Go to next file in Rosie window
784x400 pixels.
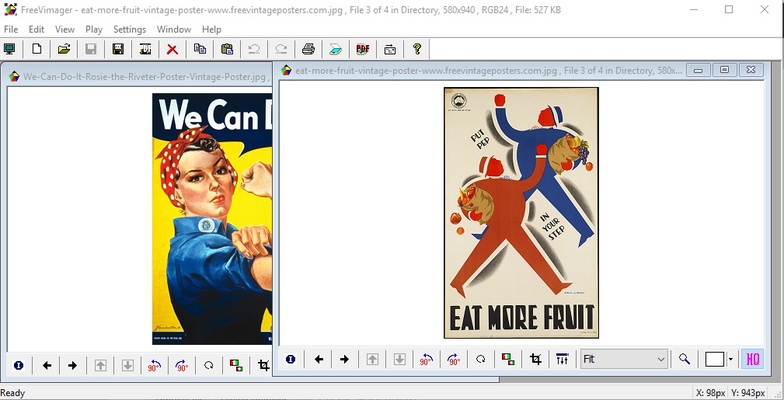point(72,366)
